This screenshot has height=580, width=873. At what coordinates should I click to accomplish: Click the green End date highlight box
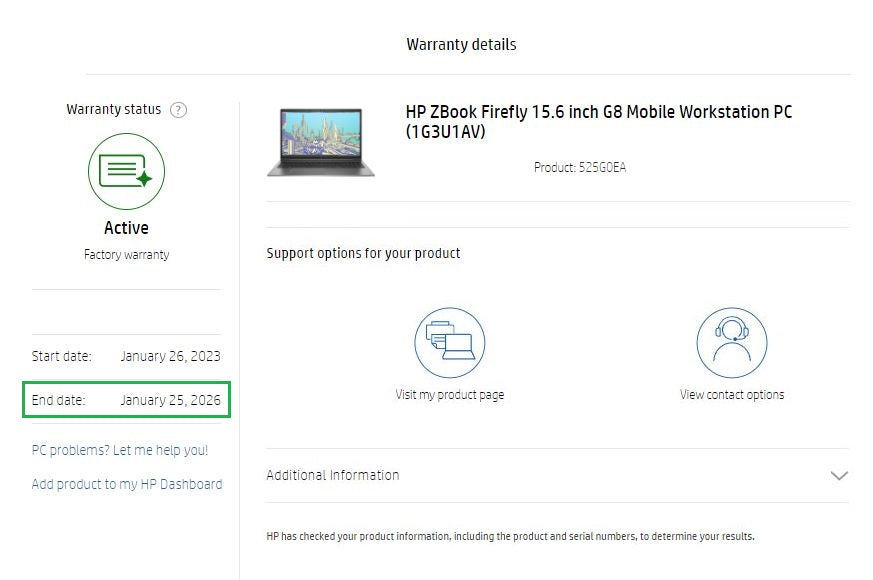point(126,399)
